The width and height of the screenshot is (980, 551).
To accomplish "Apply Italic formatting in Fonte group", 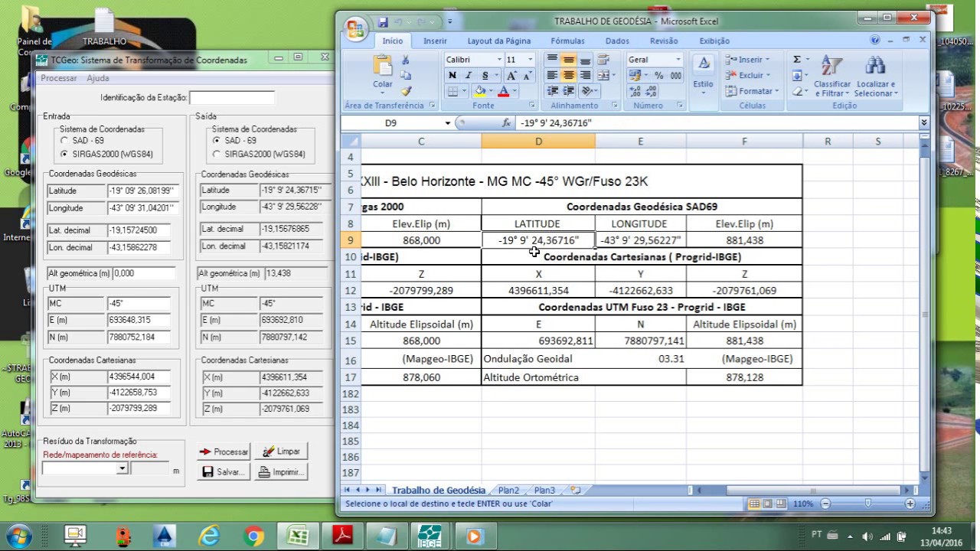I will coord(468,75).
